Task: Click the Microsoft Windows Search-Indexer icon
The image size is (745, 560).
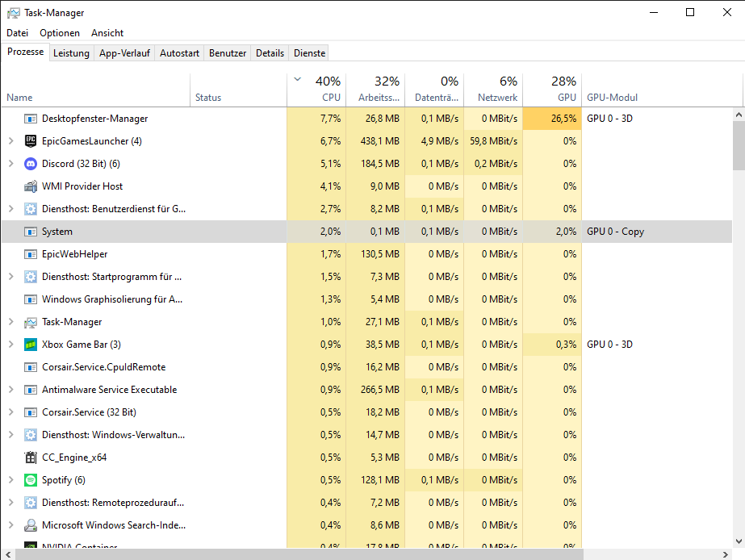Action: pos(31,524)
